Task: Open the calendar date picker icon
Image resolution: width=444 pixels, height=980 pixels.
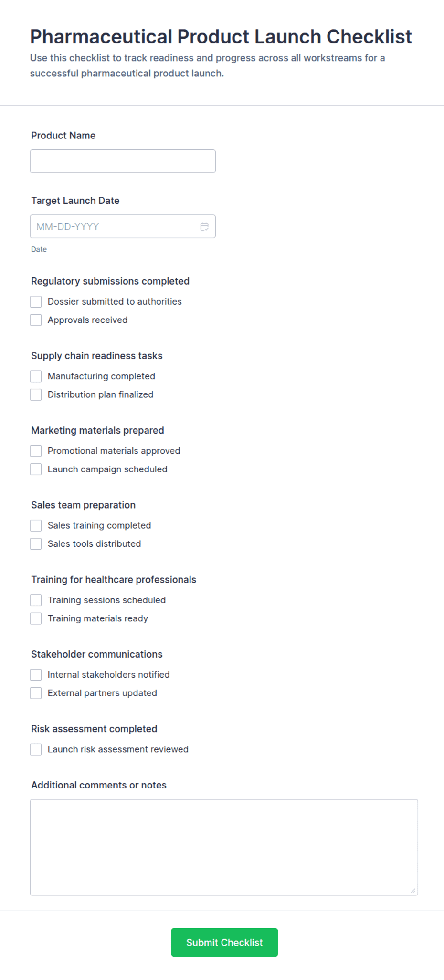Action: pyautogui.click(x=204, y=226)
